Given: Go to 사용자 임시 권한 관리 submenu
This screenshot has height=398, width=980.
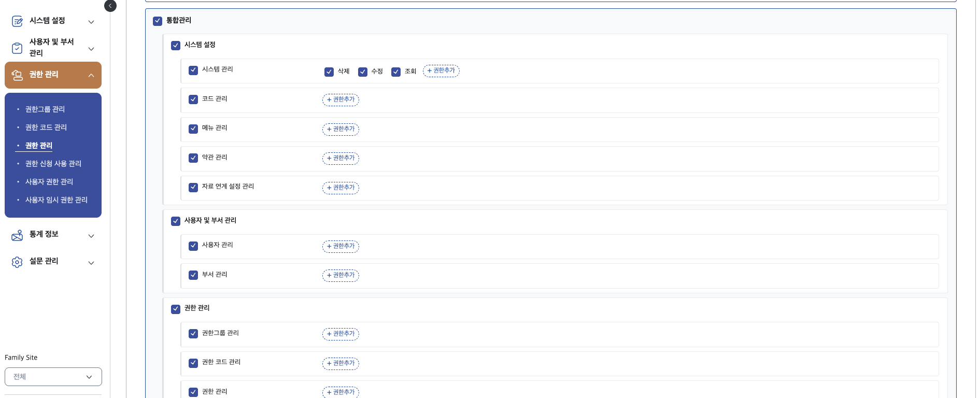Looking at the screenshot, I should pyautogui.click(x=56, y=200).
